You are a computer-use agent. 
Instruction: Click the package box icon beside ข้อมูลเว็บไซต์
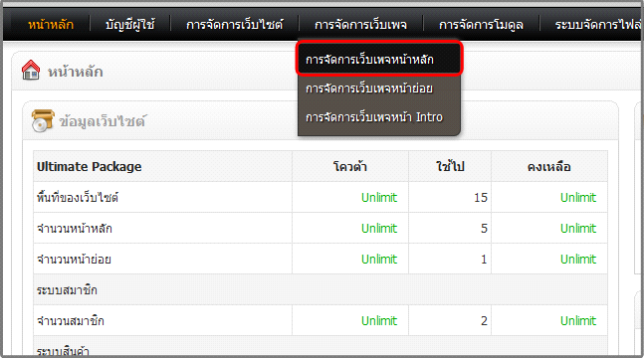click(43, 120)
